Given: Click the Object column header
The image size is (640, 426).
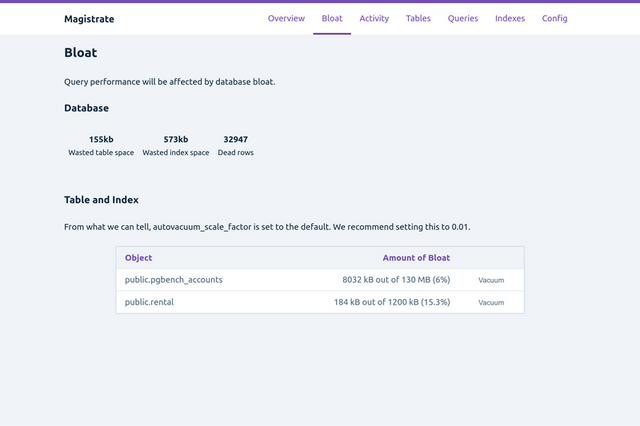Looking at the screenshot, I should click(x=139, y=258).
